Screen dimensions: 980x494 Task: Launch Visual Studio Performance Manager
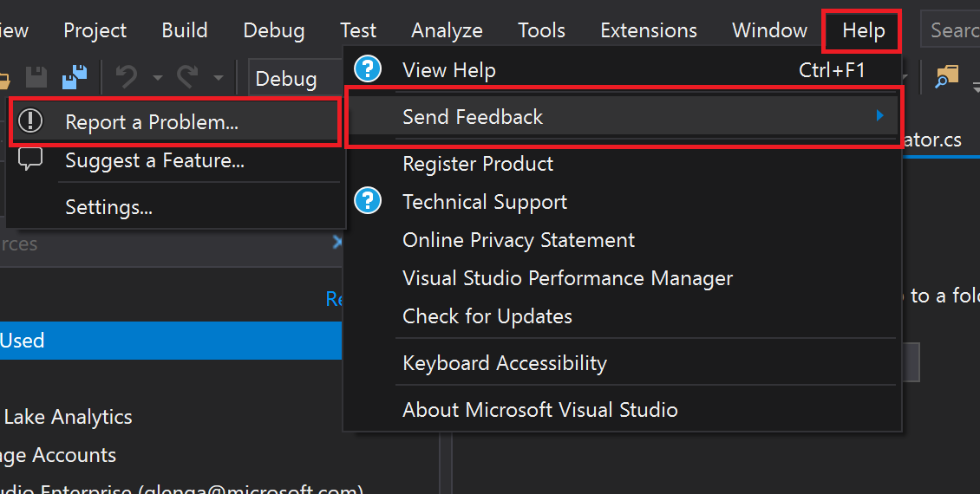click(622, 278)
